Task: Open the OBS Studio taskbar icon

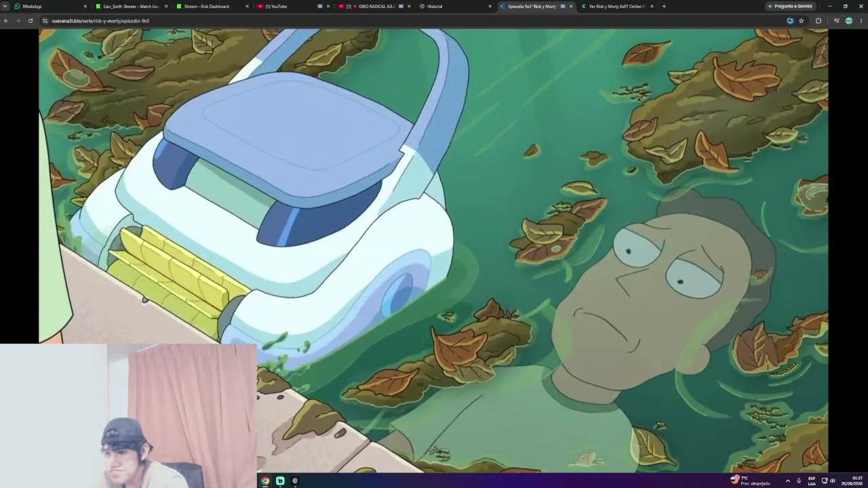Action: coord(295,481)
